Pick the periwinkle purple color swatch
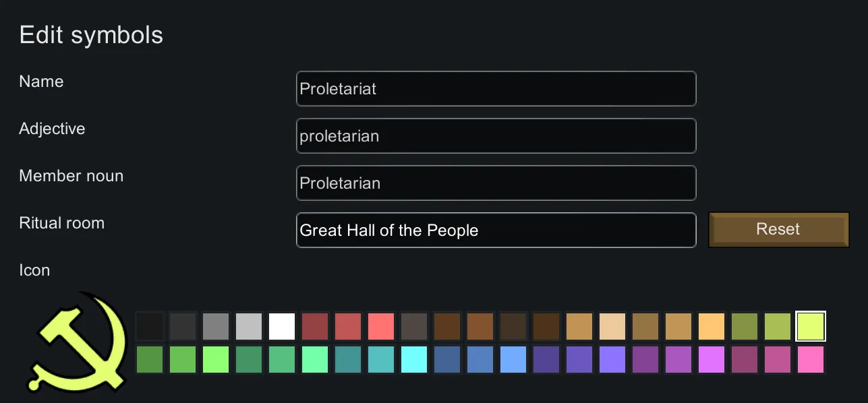Image resolution: width=868 pixels, height=403 pixels. (612, 360)
